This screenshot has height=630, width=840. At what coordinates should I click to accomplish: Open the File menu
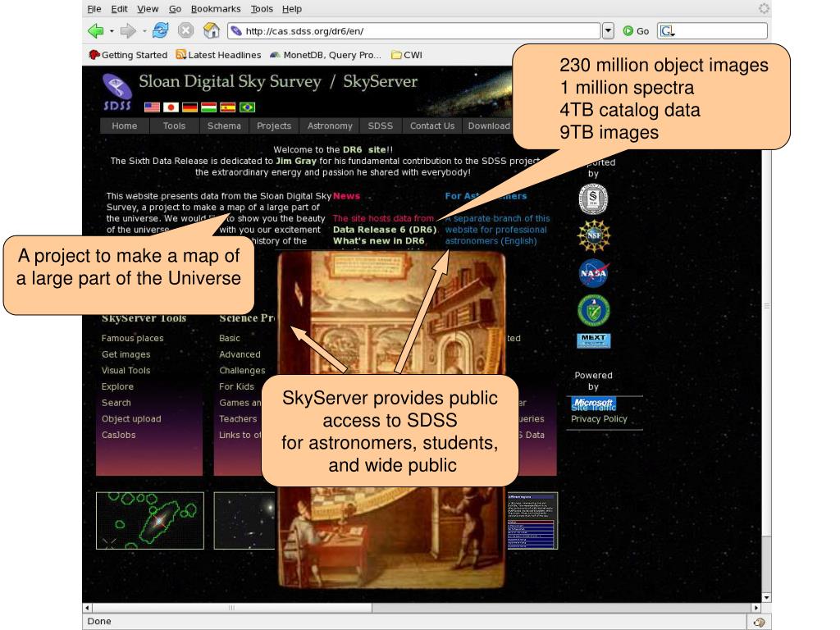(x=94, y=8)
